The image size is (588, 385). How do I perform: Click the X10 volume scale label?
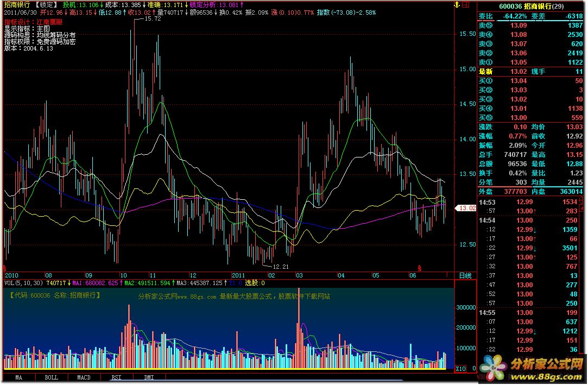tap(460, 369)
